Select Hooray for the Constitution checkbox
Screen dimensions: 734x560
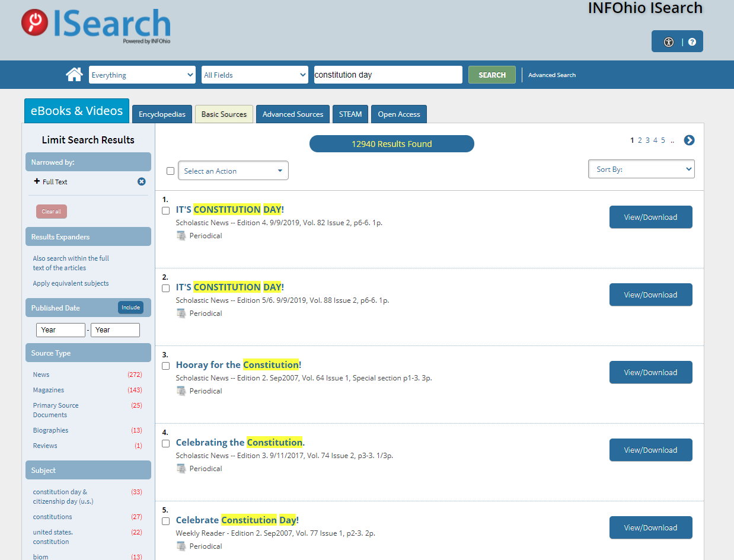(166, 366)
